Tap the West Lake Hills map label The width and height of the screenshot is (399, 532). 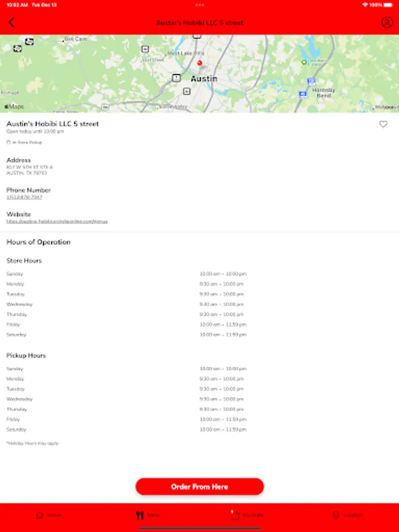click(x=186, y=53)
